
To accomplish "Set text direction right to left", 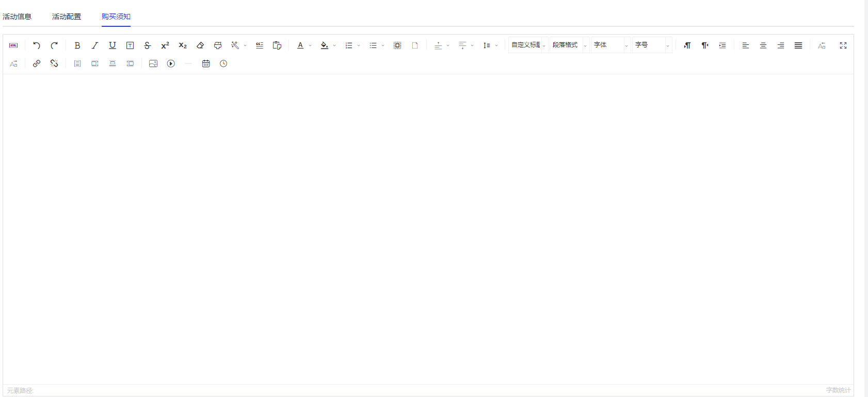I will click(705, 45).
